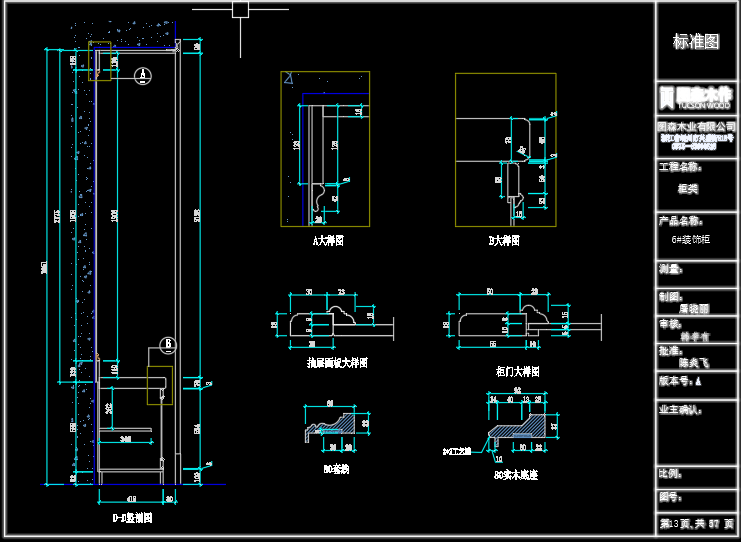Click the circled A detail marker

tap(143, 74)
